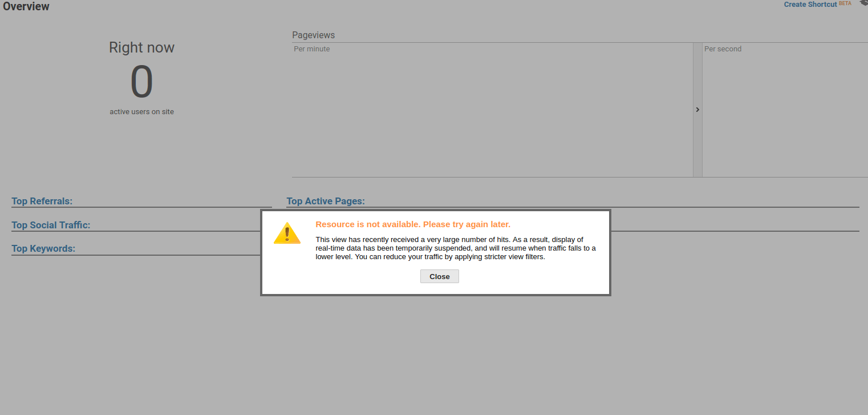
Task: Click the dialog message about suspended real-time data
Action: pyautogui.click(x=456, y=248)
